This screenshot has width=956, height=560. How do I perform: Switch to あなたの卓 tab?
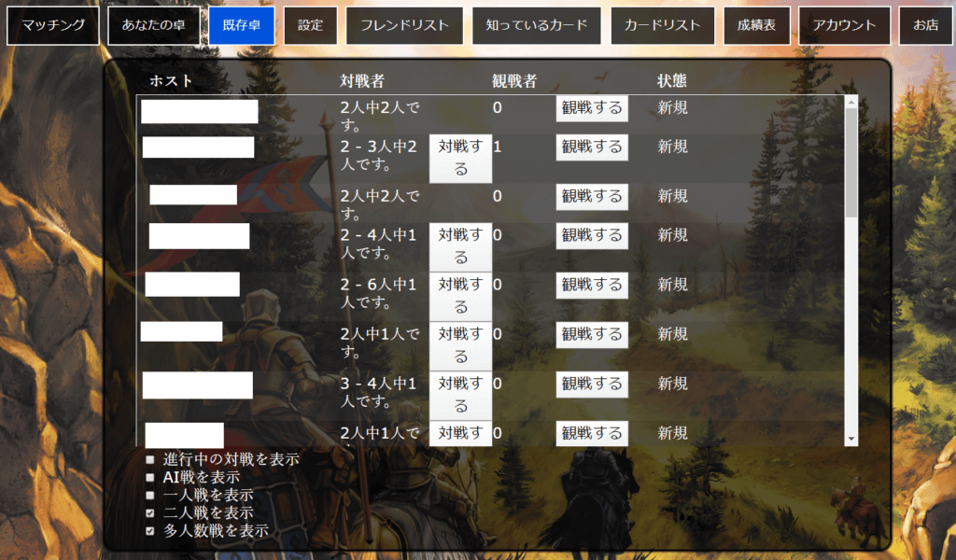coord(153,25)
